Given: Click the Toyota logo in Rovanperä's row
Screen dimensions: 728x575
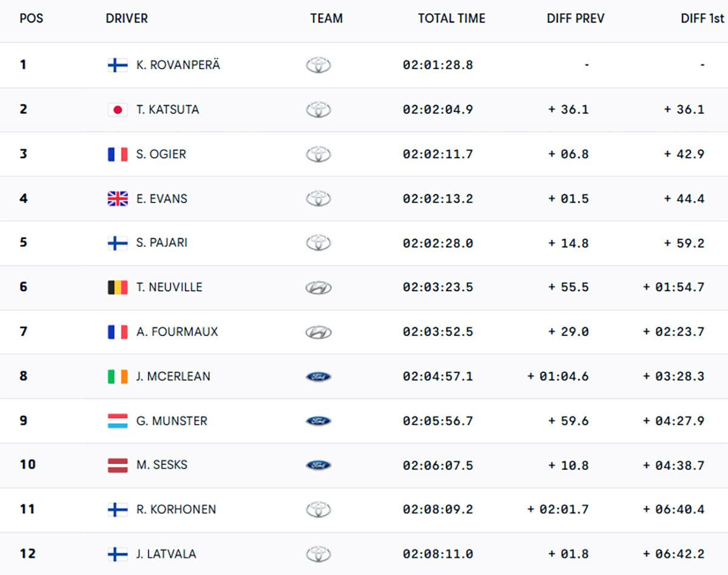Looking at the screenshot, I should pos(318,65).
